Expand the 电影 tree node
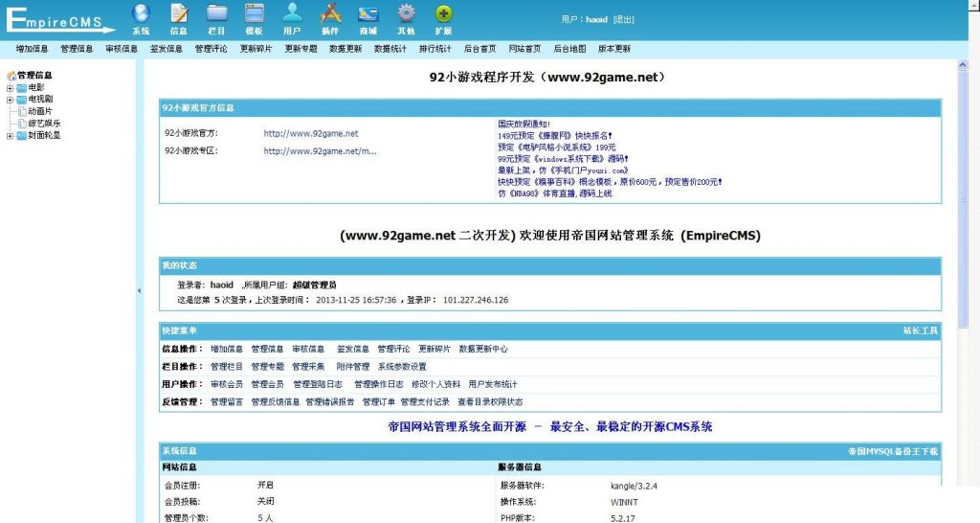 [10, 88]
